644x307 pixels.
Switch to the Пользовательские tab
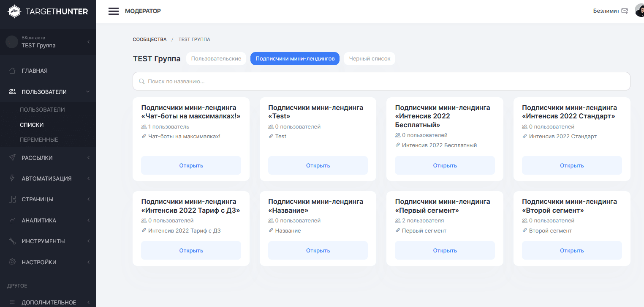click(x=216, y=59)
